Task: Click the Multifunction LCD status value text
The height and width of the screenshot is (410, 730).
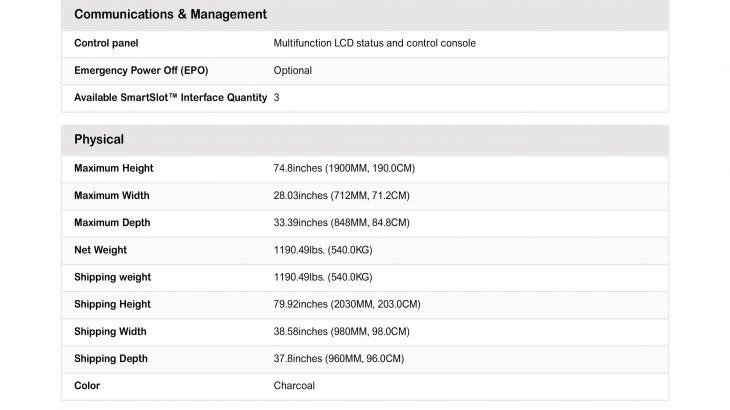Action: coord(374,43)
